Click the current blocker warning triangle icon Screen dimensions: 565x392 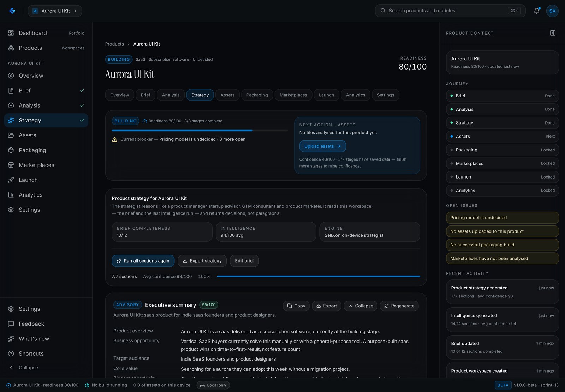tap(114, 139)
